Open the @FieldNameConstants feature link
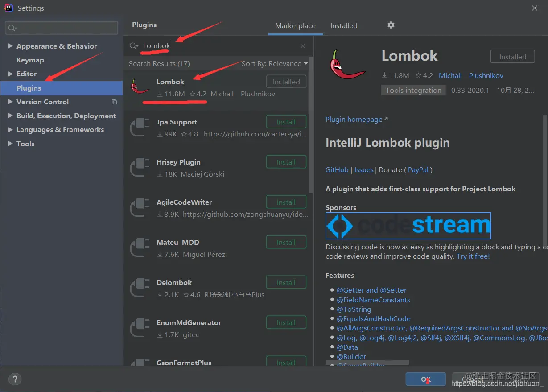Screen dimensions: 548x392 pyautogui.click(x=373, y=300)
